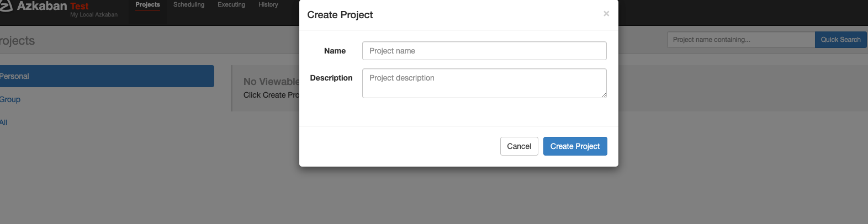The image size is (868, 224).
Task: Close the Create Project dialog with X
Action: 606,14
